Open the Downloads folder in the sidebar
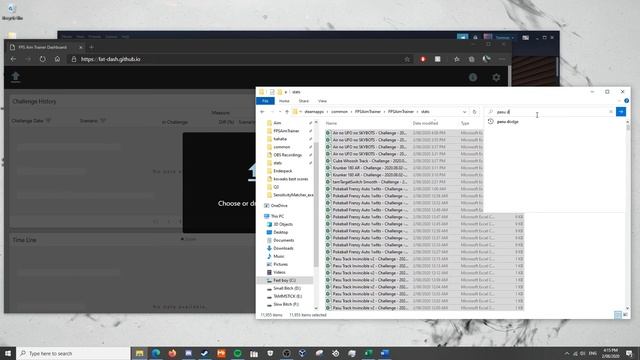Image resolution: width=640 pixels, height=360 pixels. click(283, 248)
